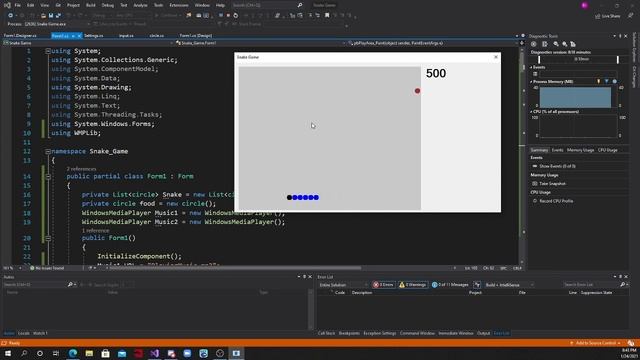Toggle the GC marker in Process Memory graph

(x=598, y=82)
